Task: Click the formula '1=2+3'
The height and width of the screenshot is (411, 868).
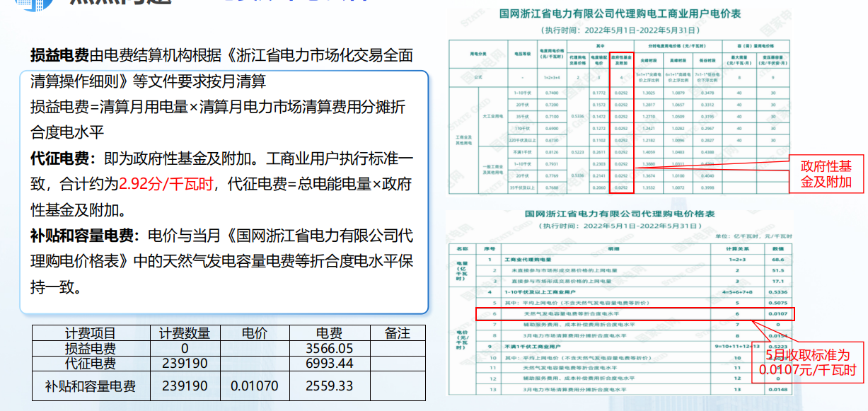Action: (x=737, y=260)
